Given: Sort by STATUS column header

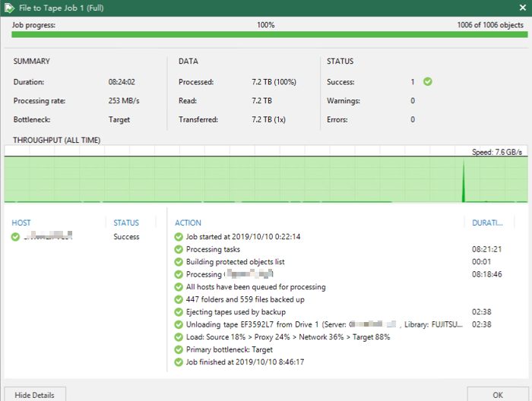Looking at the screenshot, I should pyautogui.click(x=126, y=223).
